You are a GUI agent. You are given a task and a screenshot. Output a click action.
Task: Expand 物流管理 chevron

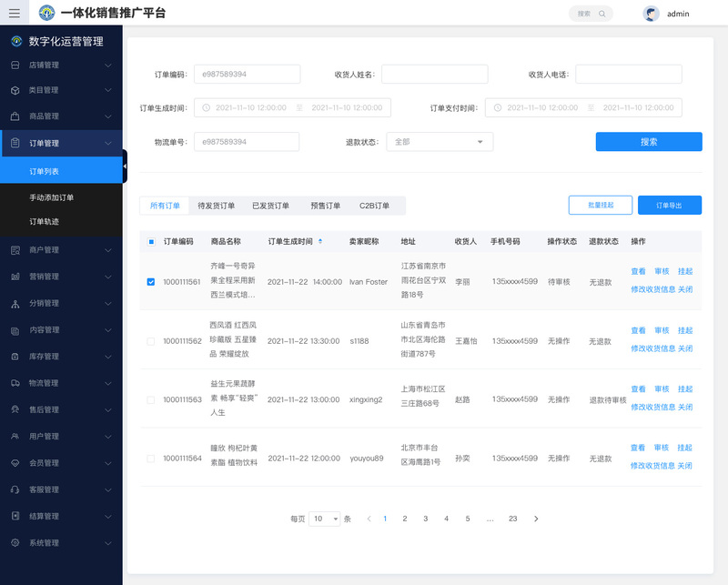(x=107, y=383)
